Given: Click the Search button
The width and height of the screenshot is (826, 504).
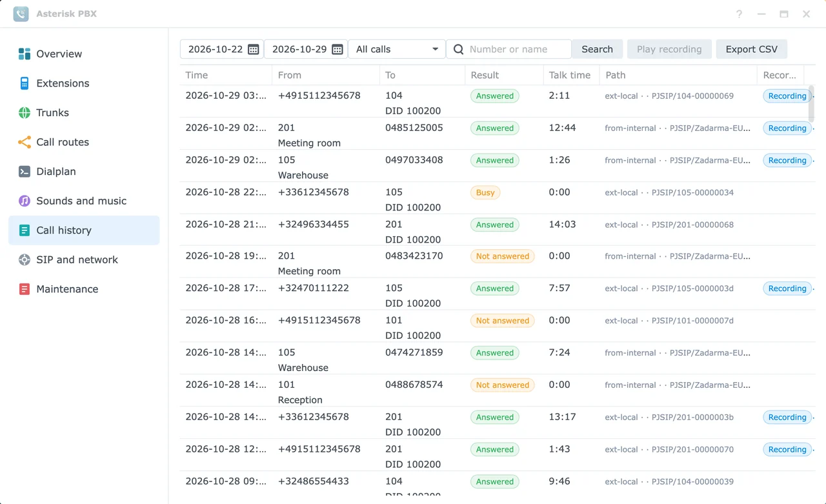Looking at the screenshot, I should pos(597,49).
